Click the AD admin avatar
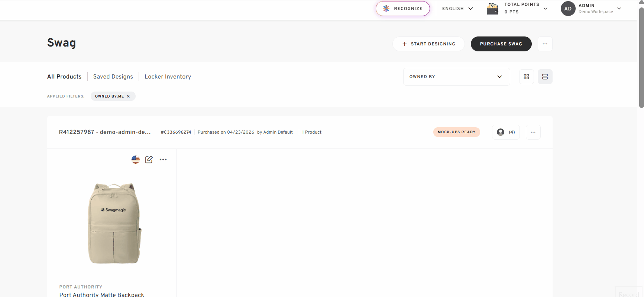The height and width of the screenshot is (297, 644). pyautogui.click(x=568, y=9)
